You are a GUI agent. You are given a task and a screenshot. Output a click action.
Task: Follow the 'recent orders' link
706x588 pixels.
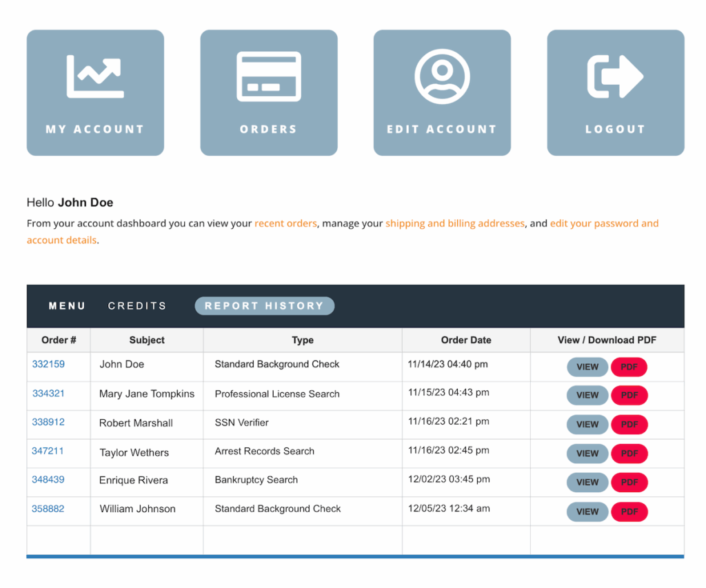coord(285,223)
